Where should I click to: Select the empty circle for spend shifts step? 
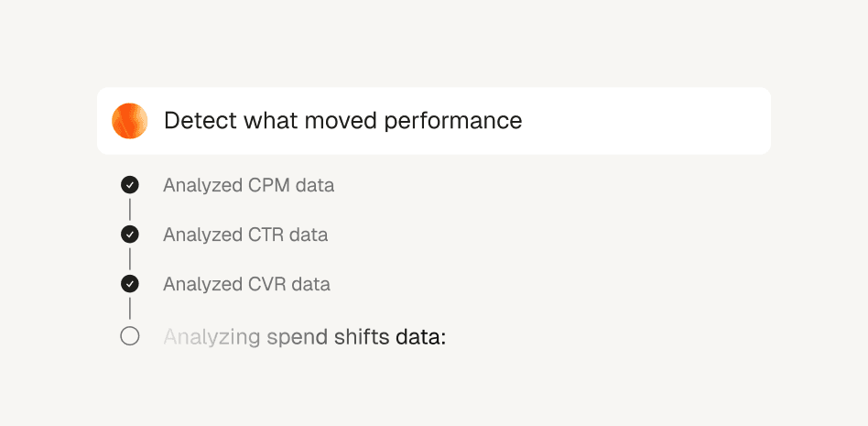130,336
